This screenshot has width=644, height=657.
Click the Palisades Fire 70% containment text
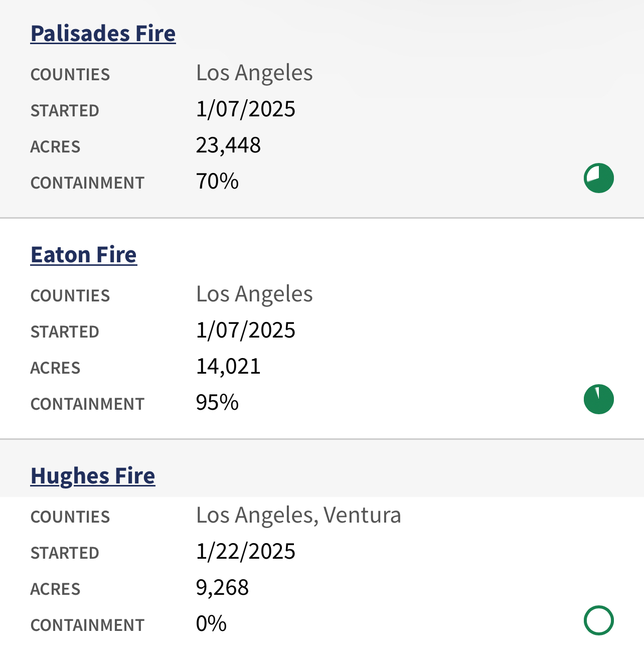217,182
